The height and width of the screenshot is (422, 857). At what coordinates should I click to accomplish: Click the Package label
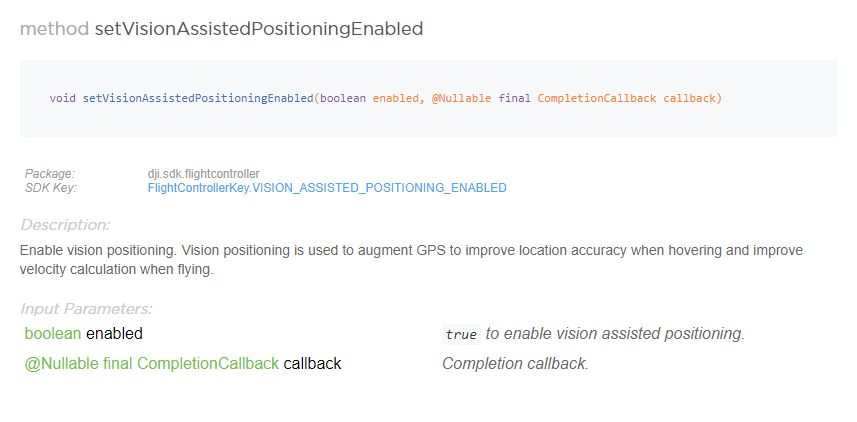click(x=50, y=174)
